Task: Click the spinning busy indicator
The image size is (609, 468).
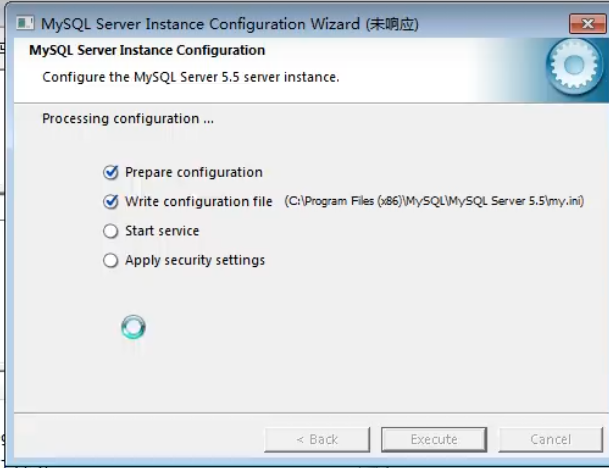Action: click(x=133, y=327)
